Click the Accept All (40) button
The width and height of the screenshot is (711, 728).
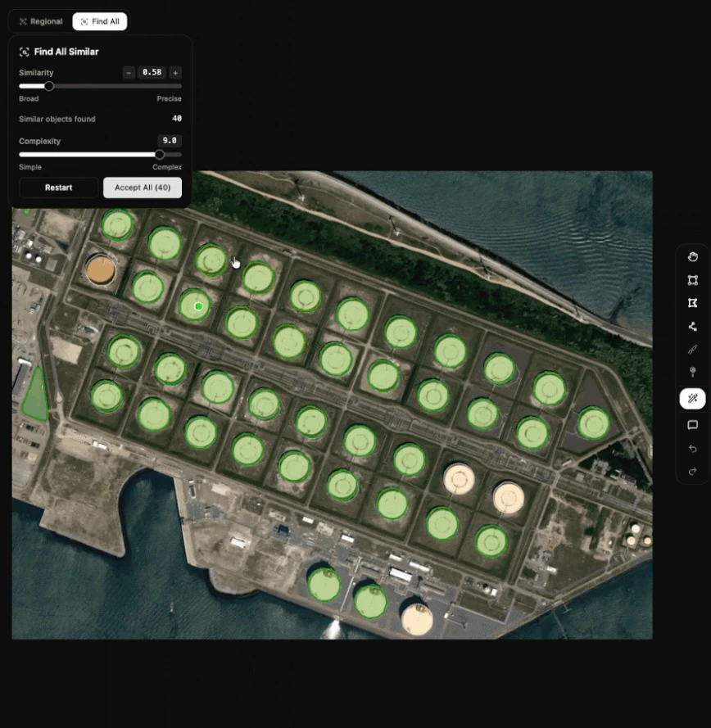[143, 188]
